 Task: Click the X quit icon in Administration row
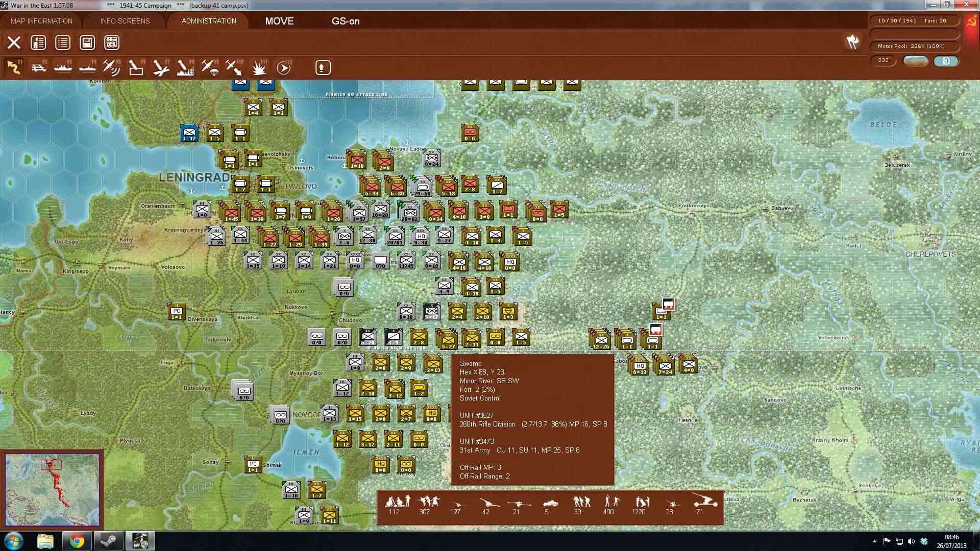pyautogui.click(x=14, y=42)
